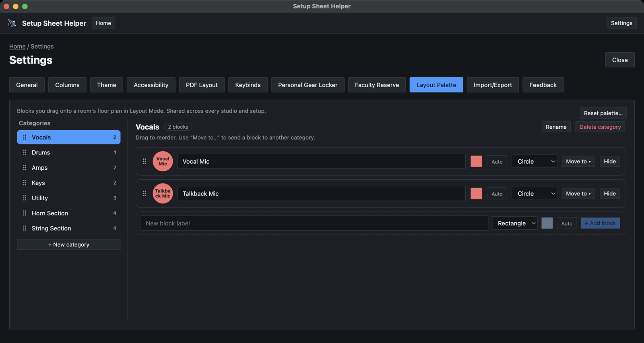Pick the color swatch for Vocal Mic
The image size is (644, 343).
click(x=476, y=161)
